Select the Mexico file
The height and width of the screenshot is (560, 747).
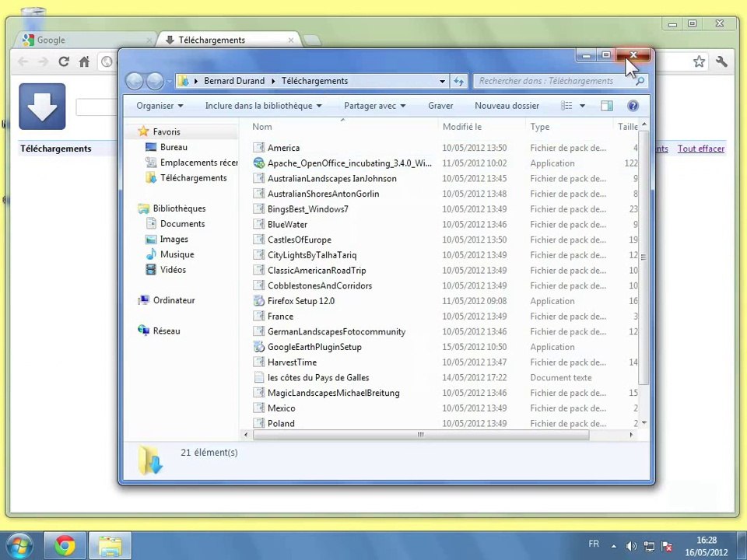pos(281,408)
